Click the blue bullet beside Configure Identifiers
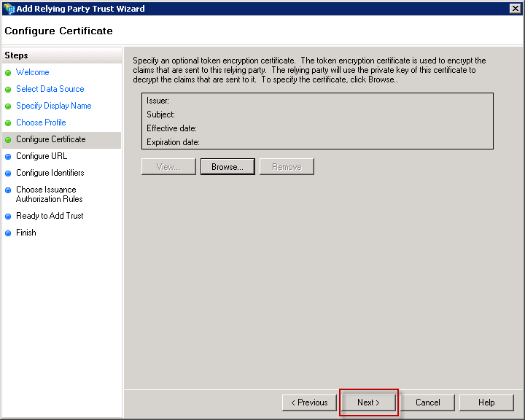525x420 pixels. coord(8,173)
